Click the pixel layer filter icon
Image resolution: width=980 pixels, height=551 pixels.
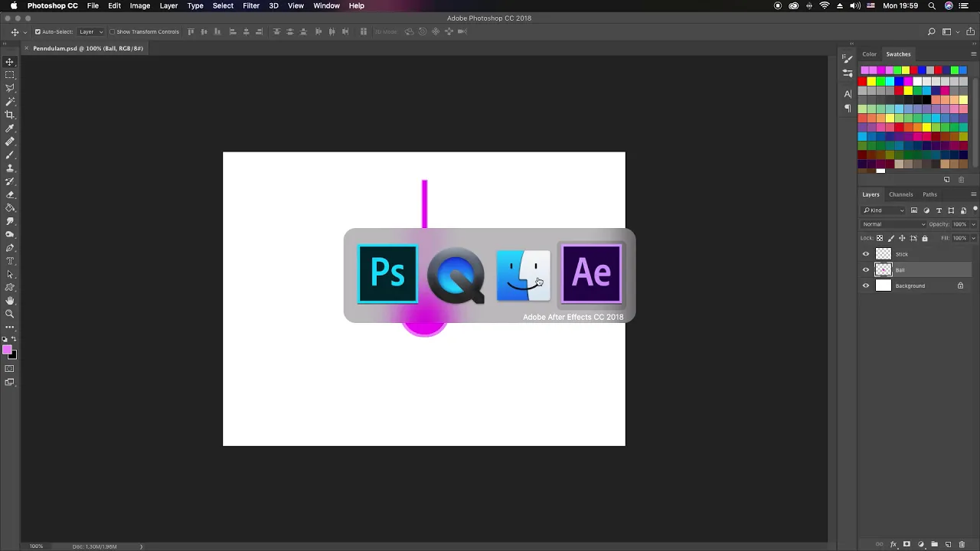point(914,210)
